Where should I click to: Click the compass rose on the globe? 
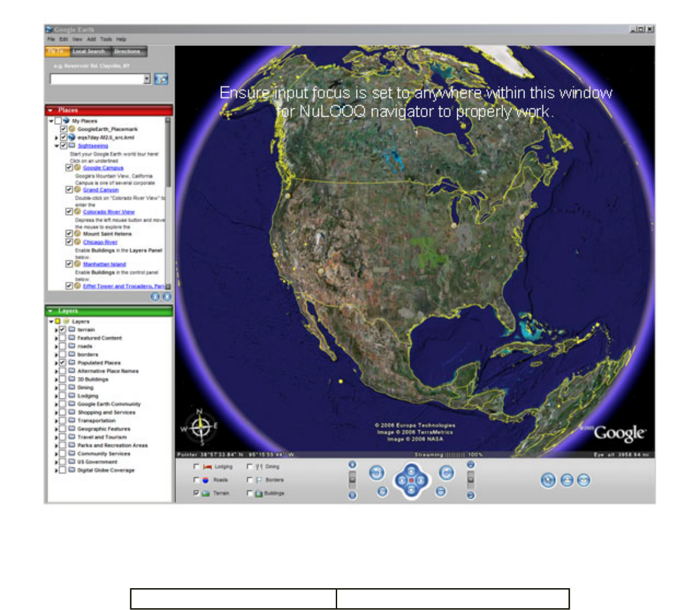coord(200,427)
